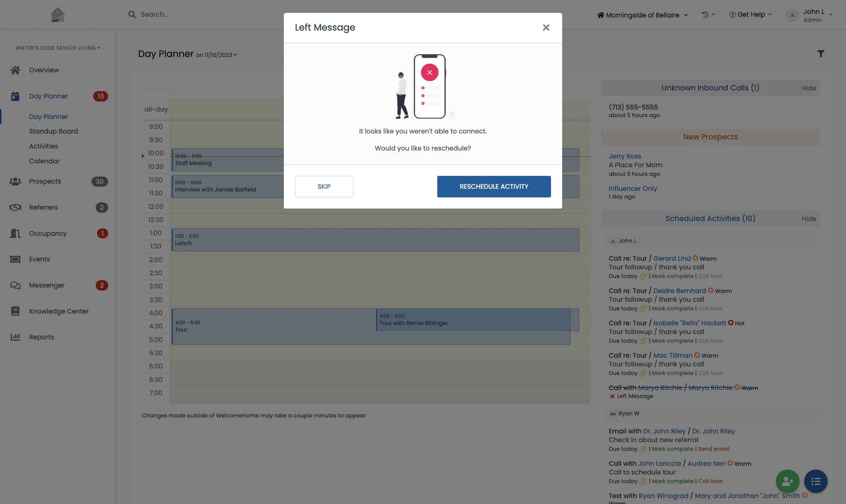The width and height of the screenshot is (846, 504).
Task: Open the Day Planner date dropdown
Action: pos(217,55)
